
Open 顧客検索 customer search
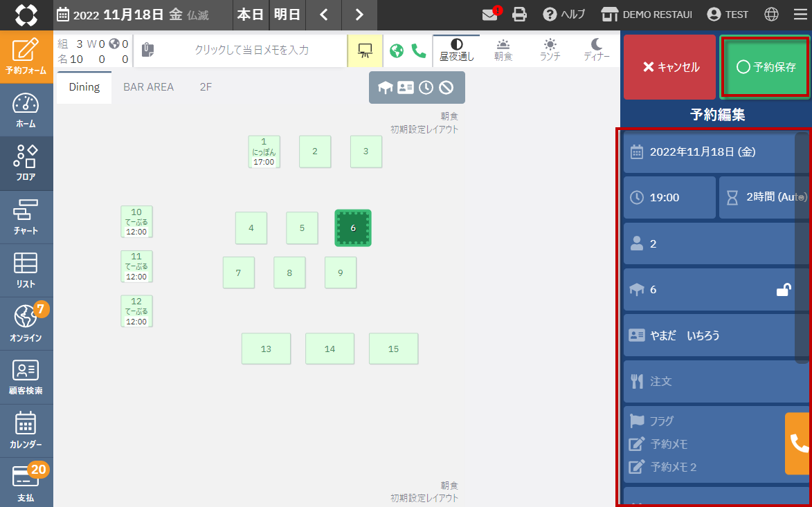[x=26, y=377]
